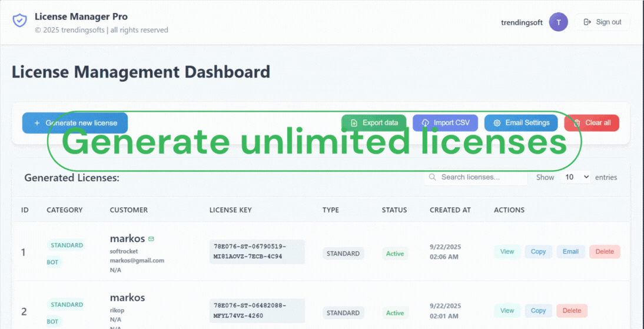Screen dimensions: 644x329
Task: Copy the first license key
Action: (538, 252)
